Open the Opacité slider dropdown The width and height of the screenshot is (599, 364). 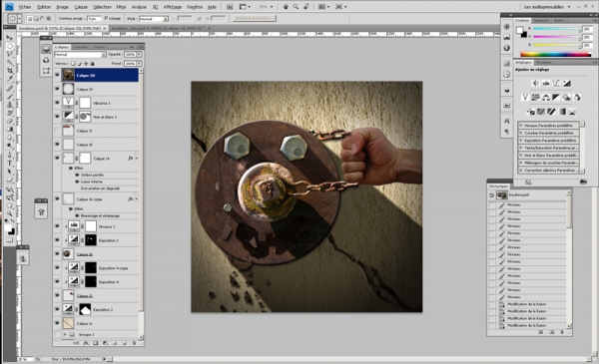[x=140, y=55]
